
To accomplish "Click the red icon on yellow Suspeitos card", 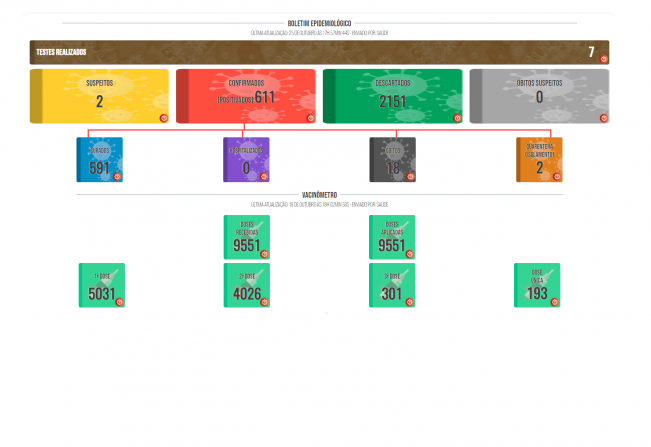I will (x=163, y=118).
